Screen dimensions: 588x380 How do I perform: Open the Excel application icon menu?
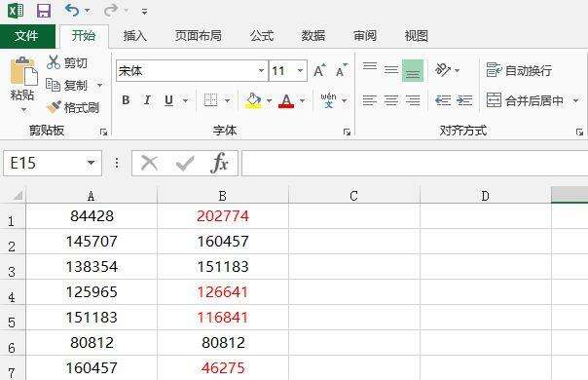(16, 10)
